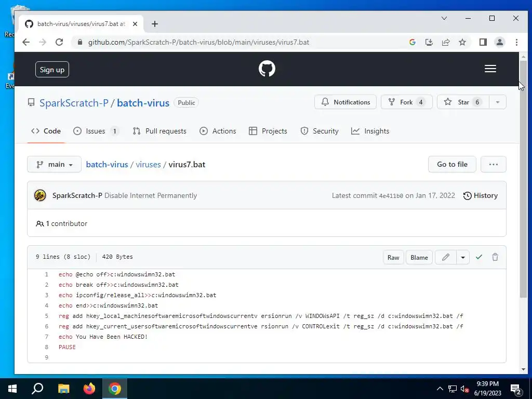Click the padlock site info icon
This screenshot has width=532, height=399.
pos(79,43)
